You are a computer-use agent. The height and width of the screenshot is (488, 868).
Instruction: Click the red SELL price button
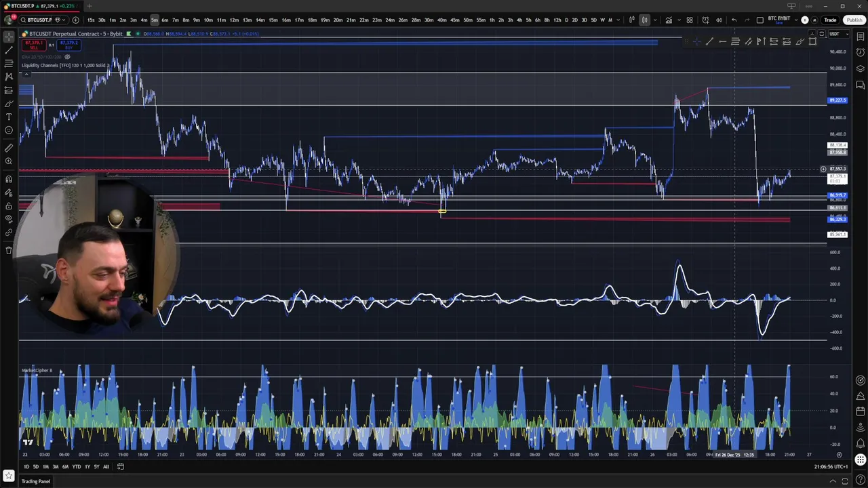coord(34,45)
